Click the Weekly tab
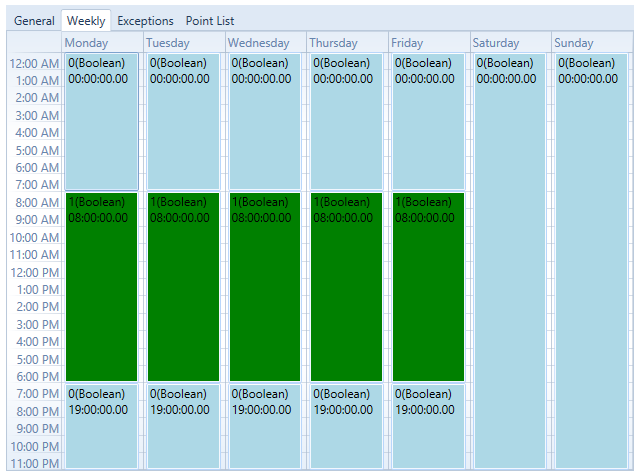The height and width of the screenshot is (475, 640). coord(86,21)
